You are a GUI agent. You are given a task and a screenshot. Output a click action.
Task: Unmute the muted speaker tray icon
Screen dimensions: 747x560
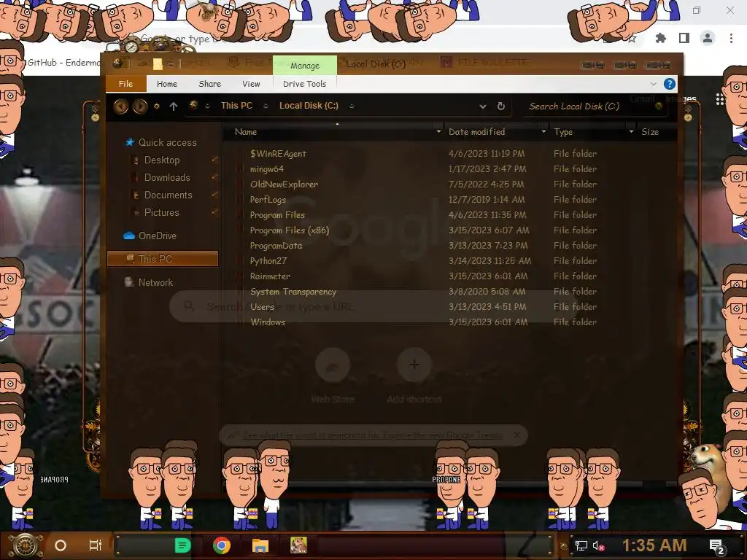coord(598,545)
